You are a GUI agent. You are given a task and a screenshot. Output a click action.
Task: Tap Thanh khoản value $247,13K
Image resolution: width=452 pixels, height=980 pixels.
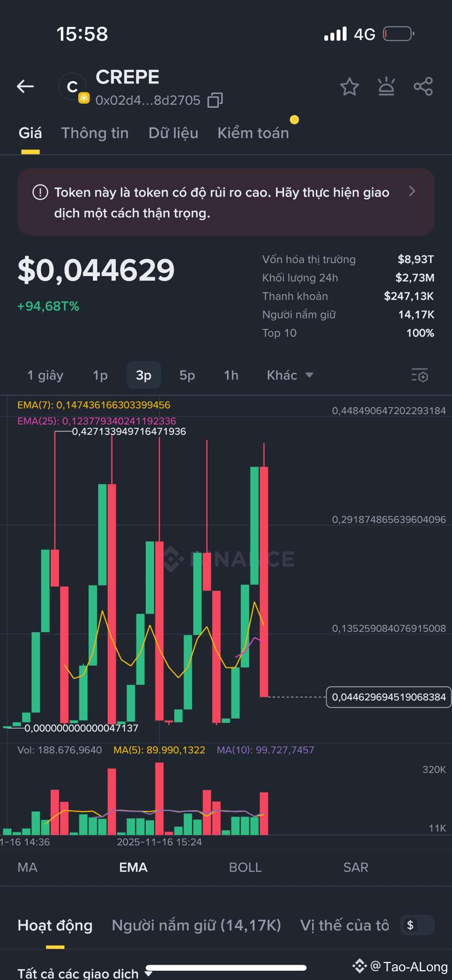(409, 296)
